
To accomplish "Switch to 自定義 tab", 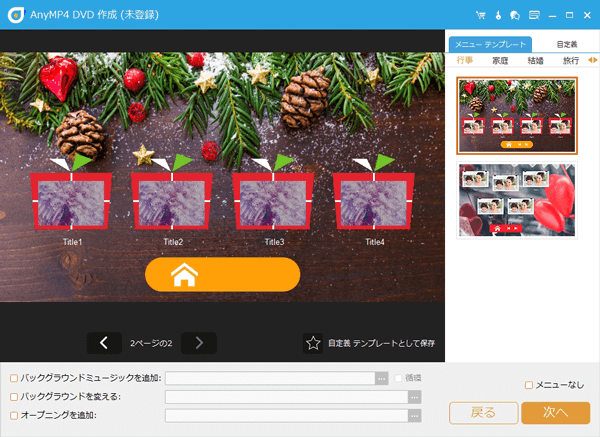I will [x=566, y=45].
